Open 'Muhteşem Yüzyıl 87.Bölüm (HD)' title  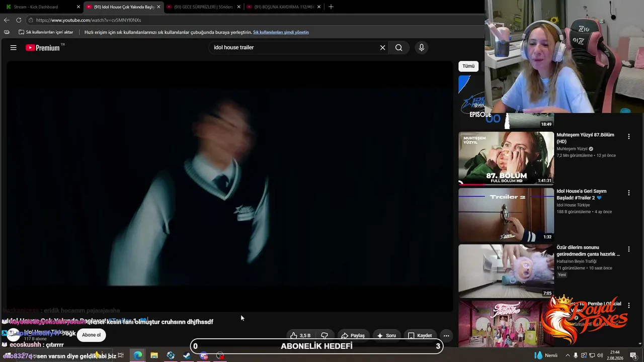[585, 138]
